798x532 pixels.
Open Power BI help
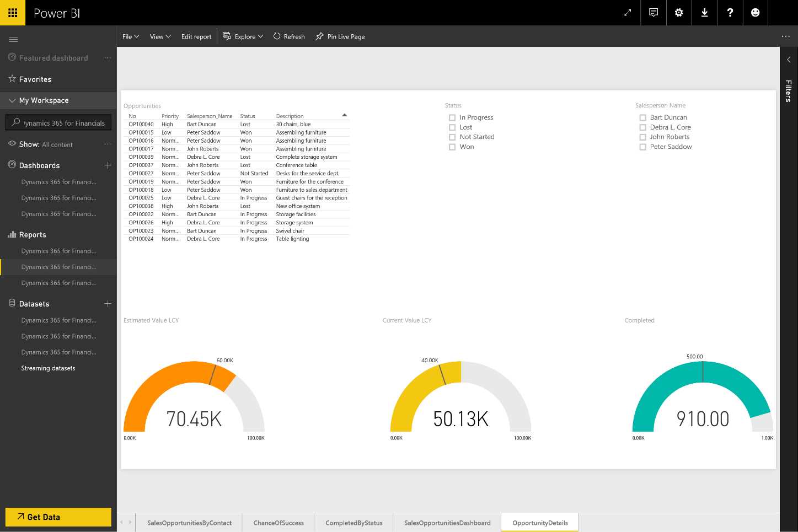click(x=730, y=12)
